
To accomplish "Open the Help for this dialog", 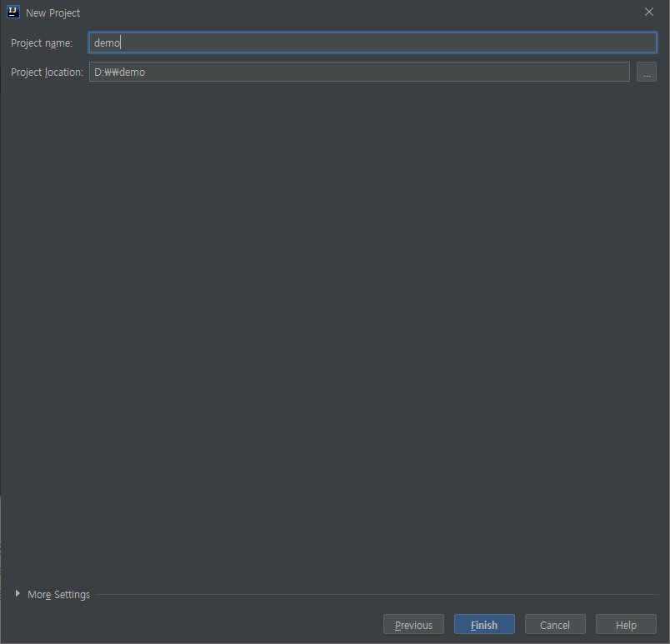I will 626,624.
